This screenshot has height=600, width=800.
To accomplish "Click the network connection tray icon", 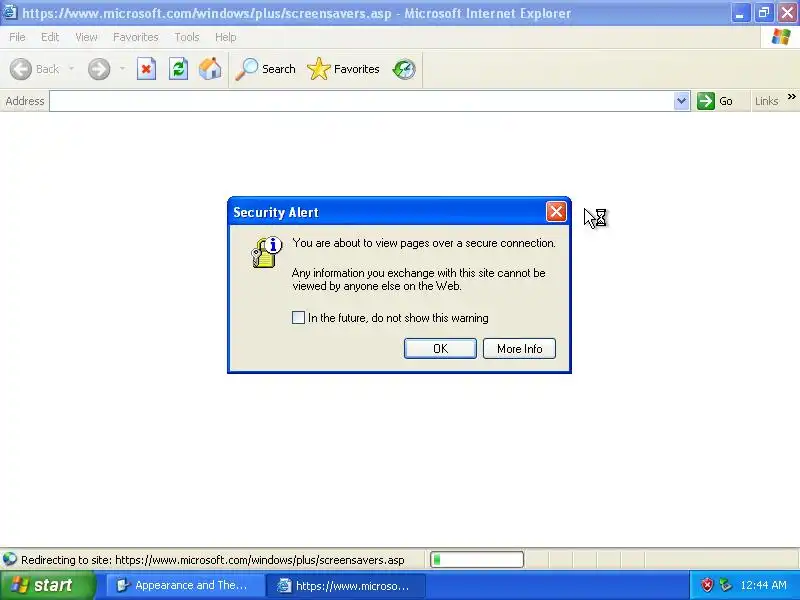I will pyautogui.click(x=725, y=585).
